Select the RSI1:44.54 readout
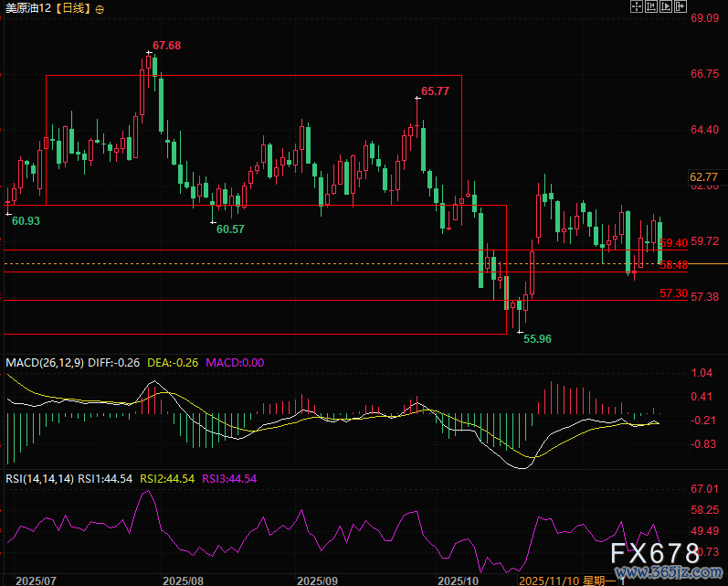Viewport: 728px width, 586px height. [x=105, y=478]
